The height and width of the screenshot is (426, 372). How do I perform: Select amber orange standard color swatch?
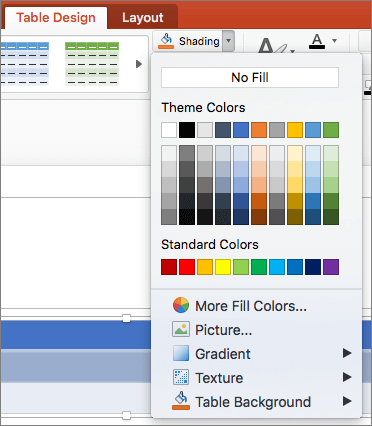[x=205, y=267]
